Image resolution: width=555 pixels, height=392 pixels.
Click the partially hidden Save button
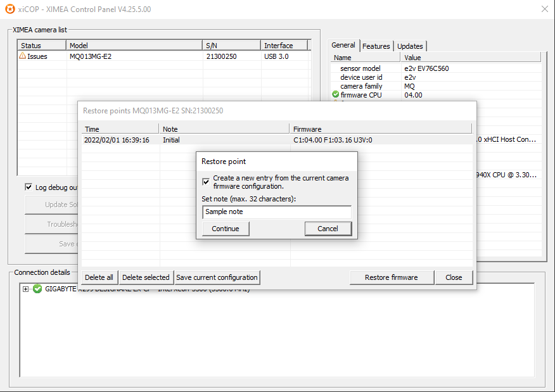point(51,244)
